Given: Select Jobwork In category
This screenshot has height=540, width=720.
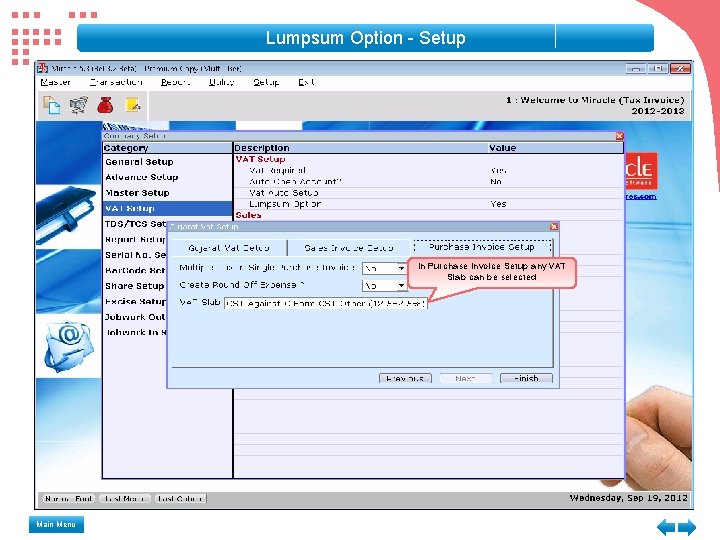Looking at the screenshot, I should tap(135, 332).
